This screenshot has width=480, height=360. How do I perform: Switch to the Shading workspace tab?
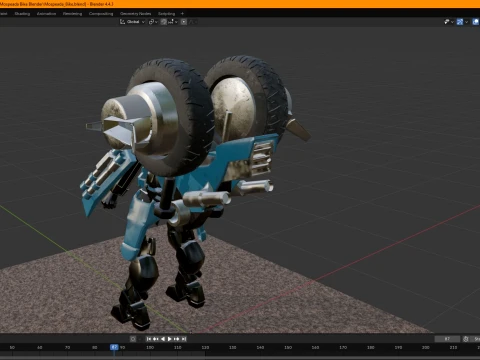(22, 14)
